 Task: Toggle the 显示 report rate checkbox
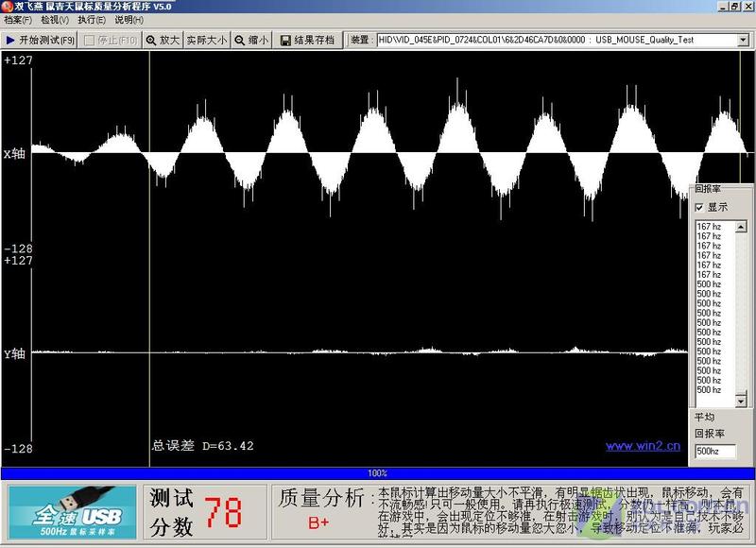[699, 207]
